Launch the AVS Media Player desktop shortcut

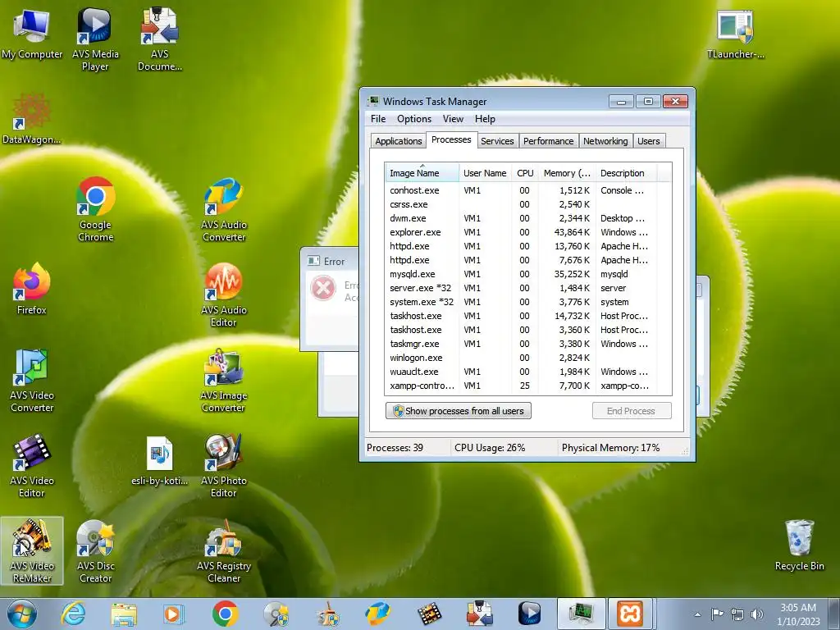(95, 39)
